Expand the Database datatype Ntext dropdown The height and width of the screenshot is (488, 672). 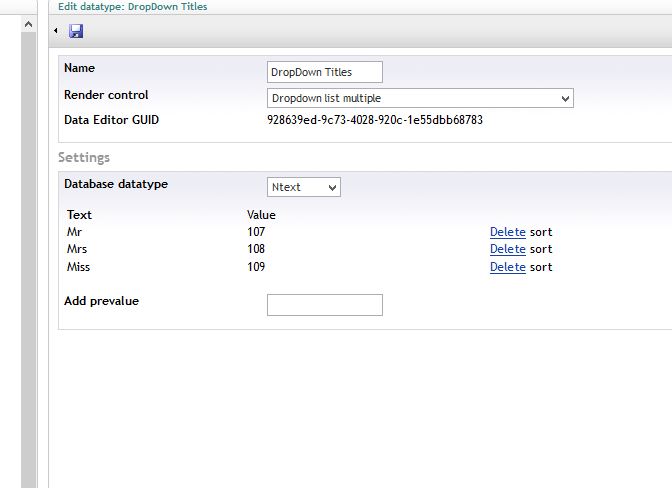tap(304, 187)
